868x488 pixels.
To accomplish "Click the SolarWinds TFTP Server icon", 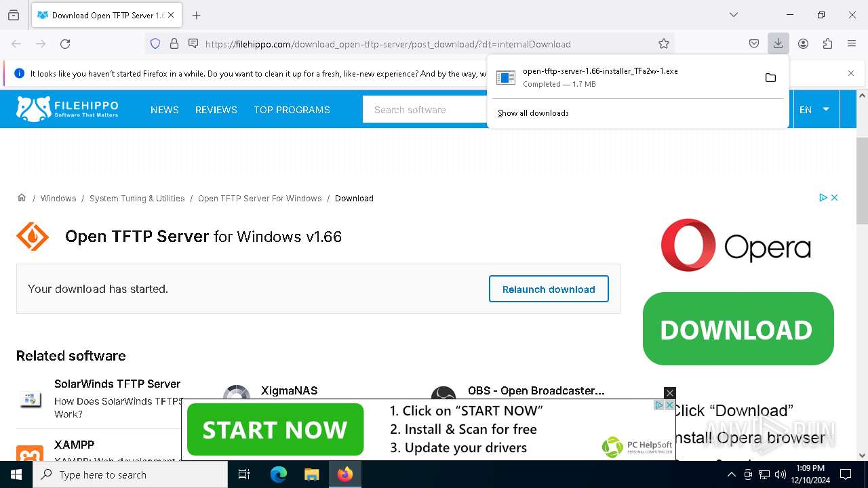I will (29, 399).
